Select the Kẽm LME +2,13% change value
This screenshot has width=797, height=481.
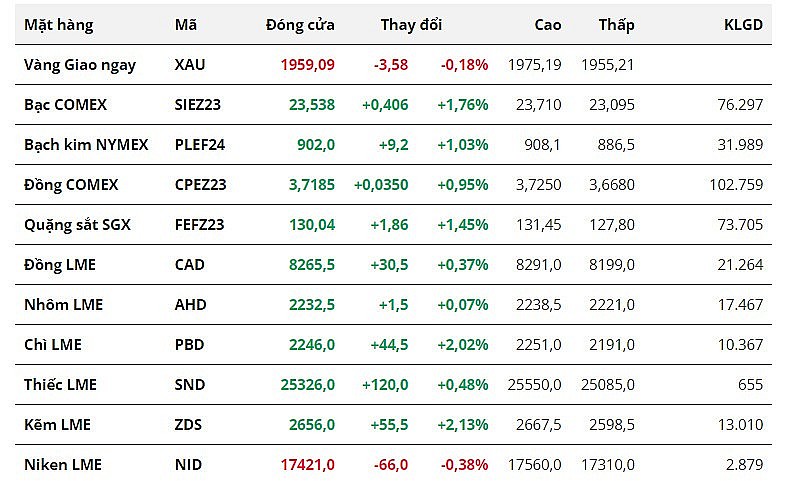[462, 425]
